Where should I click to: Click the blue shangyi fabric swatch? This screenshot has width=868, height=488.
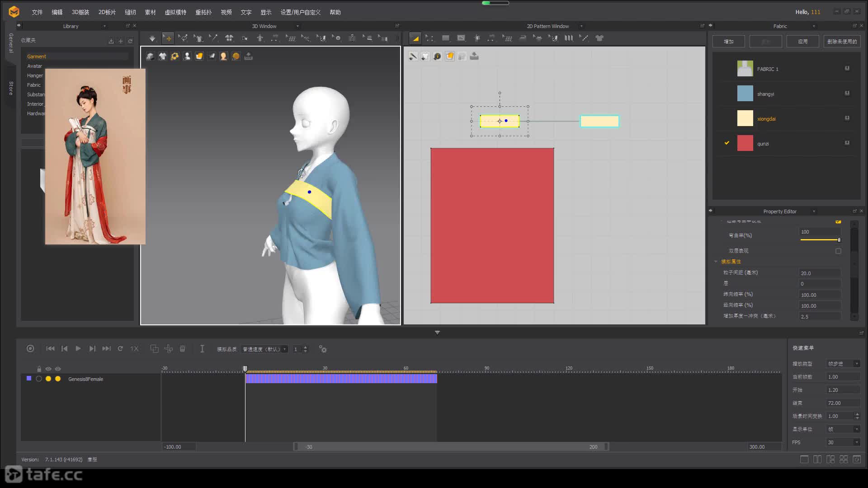tap(745, 94)
